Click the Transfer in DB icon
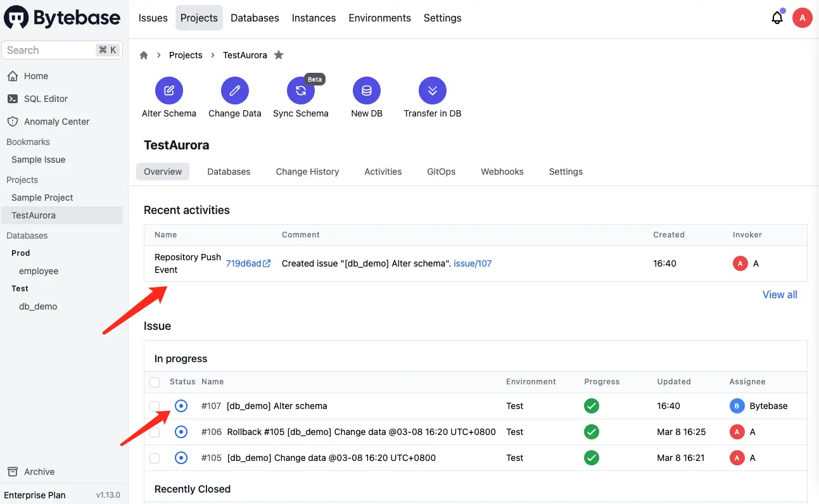The image size is (819, 504). pos(433,91)
